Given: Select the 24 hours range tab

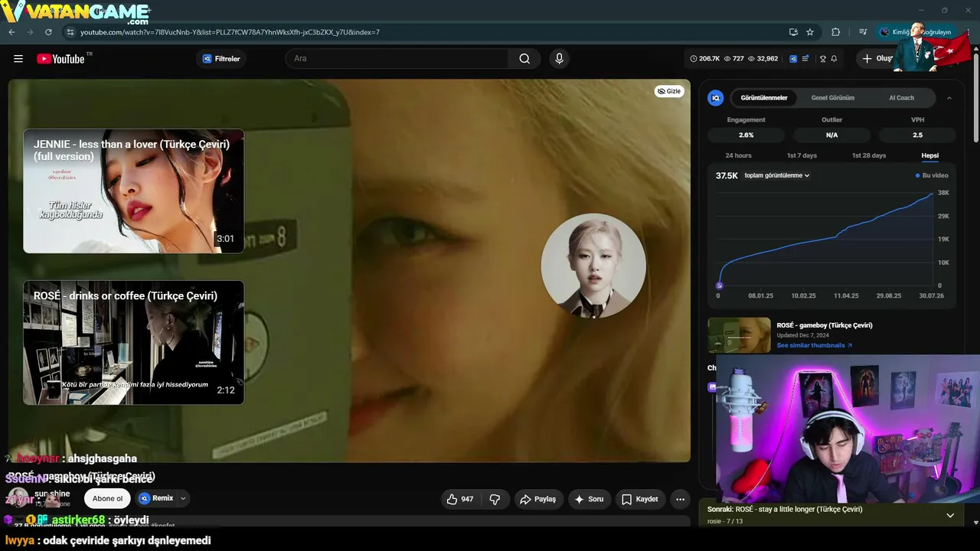Looking at the screenshot, I should point(738,155).
